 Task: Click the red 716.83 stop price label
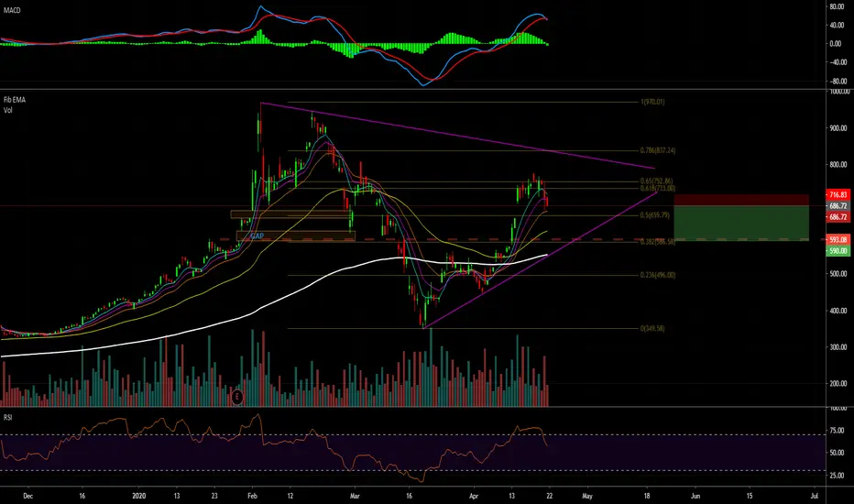[x=838, y=195]
